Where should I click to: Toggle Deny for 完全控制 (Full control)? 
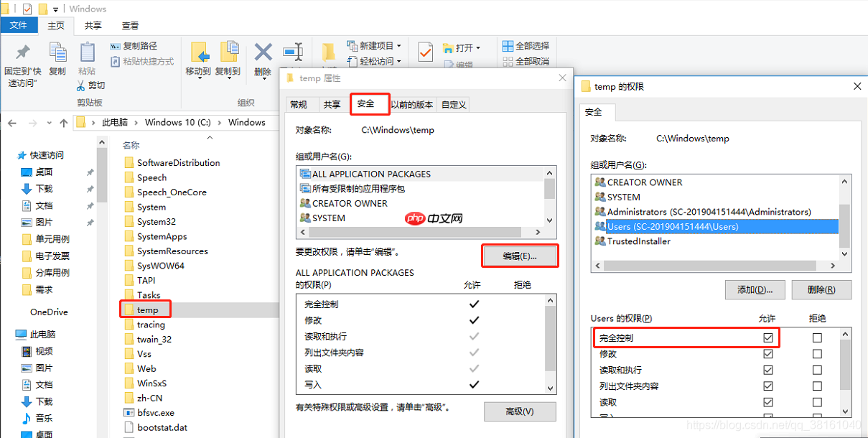[817, 337]
